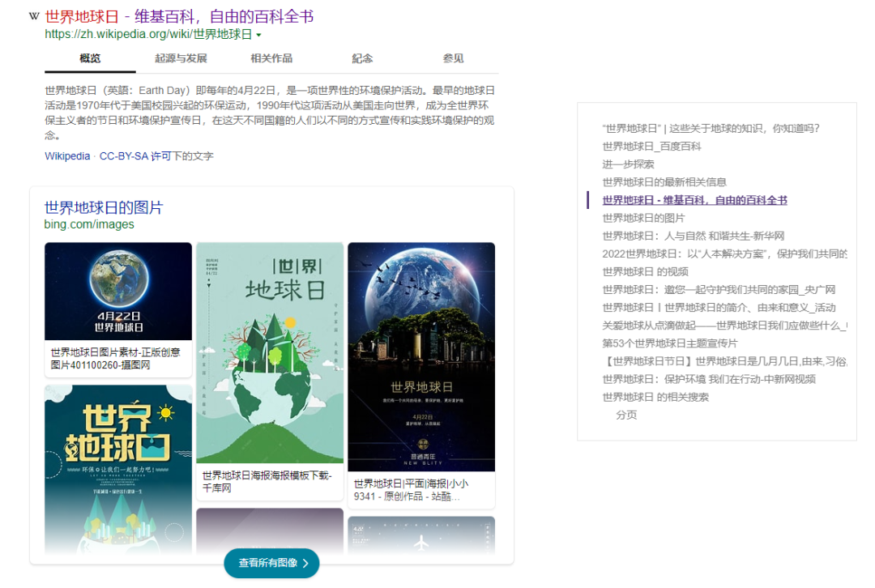Click the Wikipedia attribution link
Viewport: 875px width, 588px height.
pyautogui.click(x=67, y=156)
